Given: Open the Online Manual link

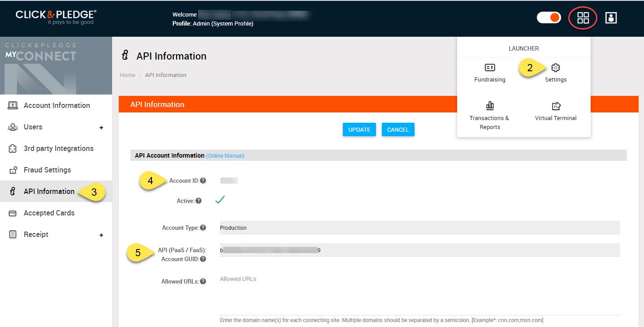Looking at the screenshot, I should [x=225, y=156].
